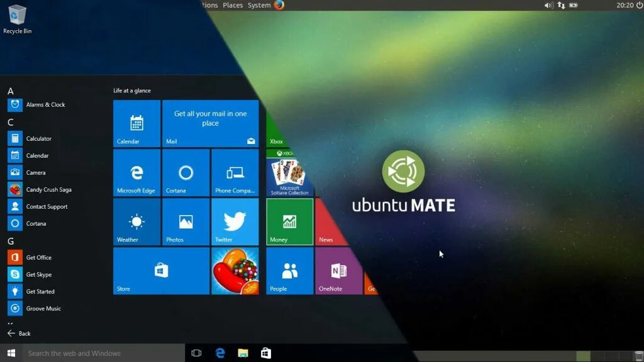
Task: Open the Weather tile
Action: coord(136,222)
